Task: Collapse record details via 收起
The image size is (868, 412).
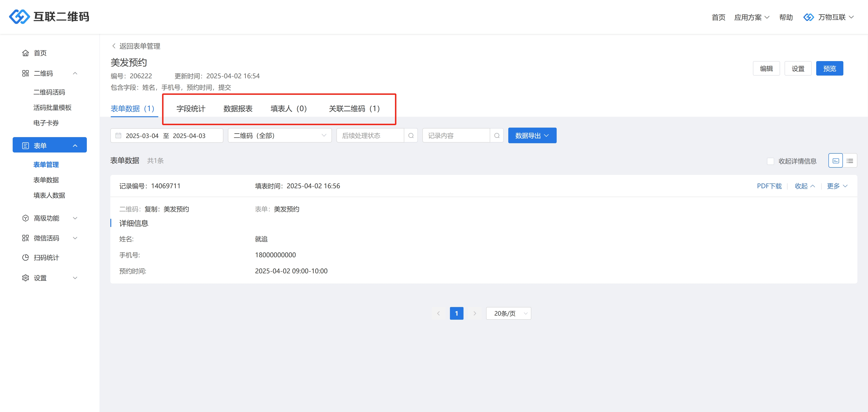Action: point(805,186)
